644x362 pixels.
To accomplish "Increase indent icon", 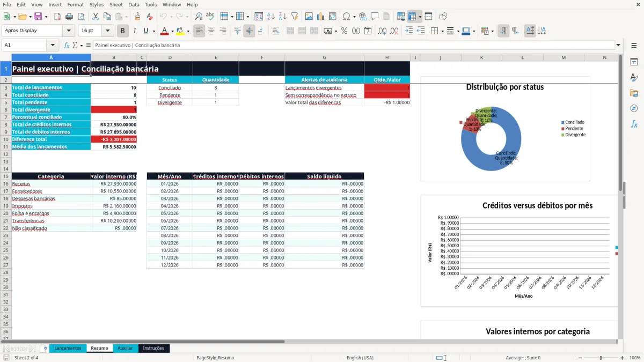I will 409,31.
